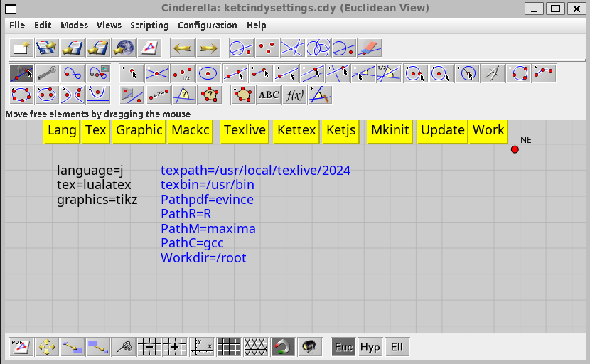
Task: Click the yellow Ketjs button
Action: tap(340, 132)
